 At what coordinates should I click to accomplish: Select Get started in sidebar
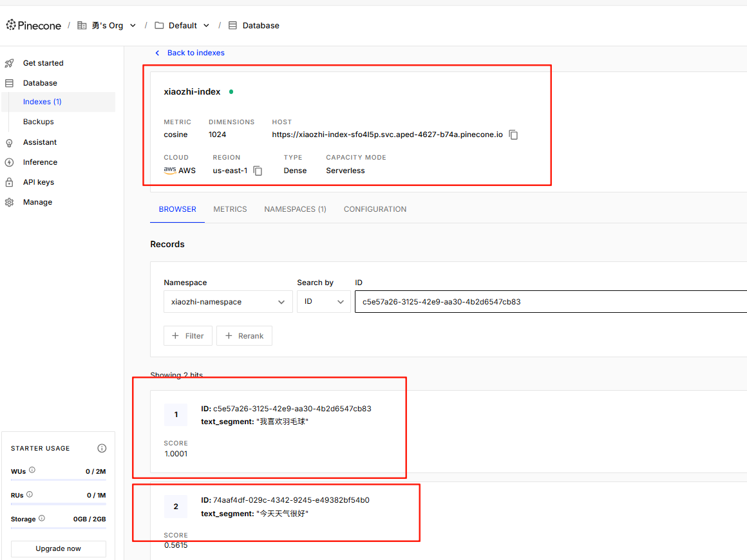coord(43,63)
